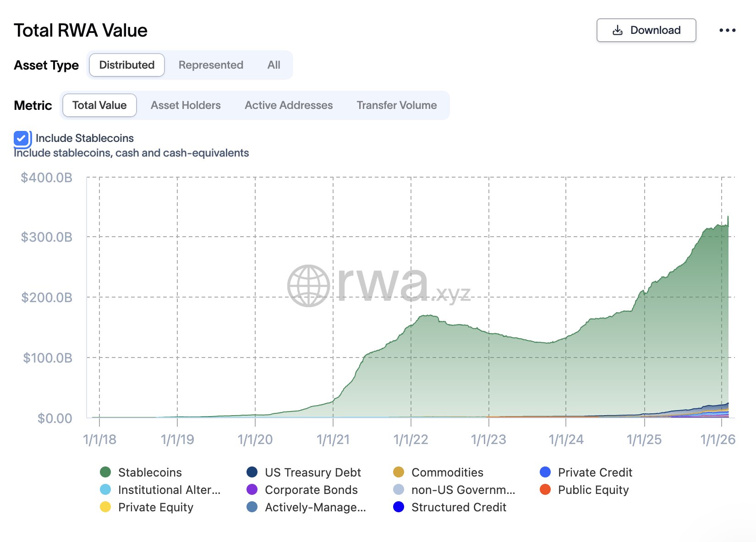Toggle US Treasury Debt legend series
This screenshot has width=756, height=542.
[312, 472]
